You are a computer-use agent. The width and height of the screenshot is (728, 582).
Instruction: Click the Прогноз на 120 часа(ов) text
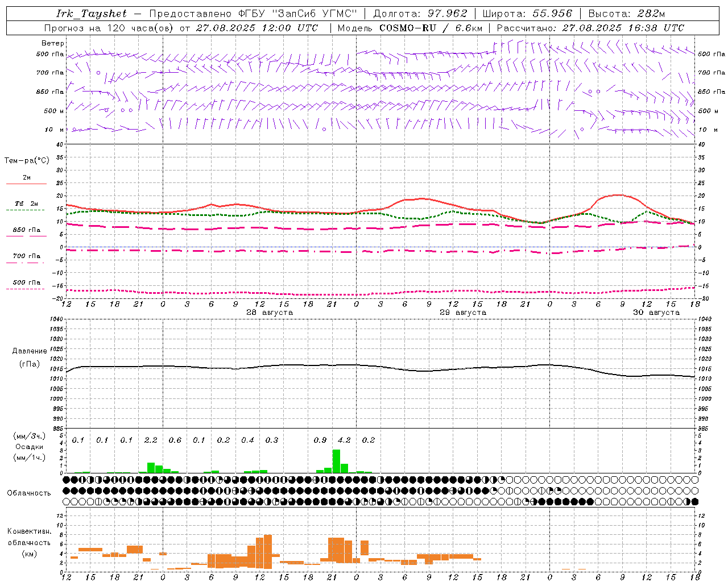(x=109, y=28)
